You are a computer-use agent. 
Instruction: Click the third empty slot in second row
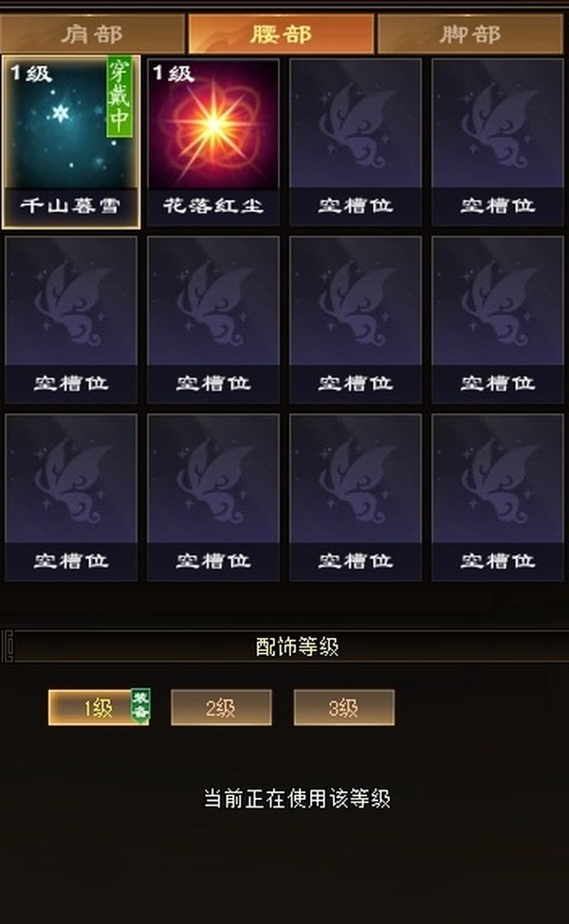[x=355, y=320]
